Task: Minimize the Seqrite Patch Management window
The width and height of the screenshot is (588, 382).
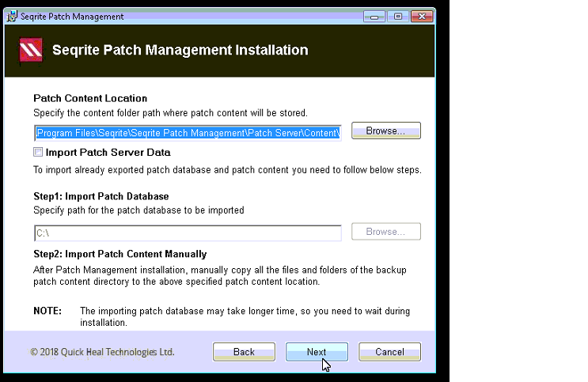Action: (374, 17)
